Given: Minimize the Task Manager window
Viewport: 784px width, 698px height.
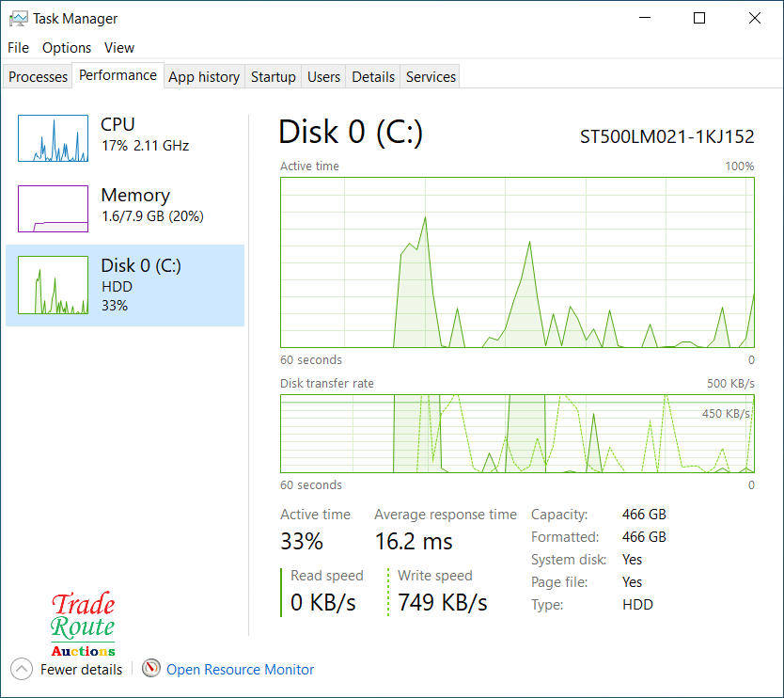Looking at the screenshot, I should [x=645, y=18].
